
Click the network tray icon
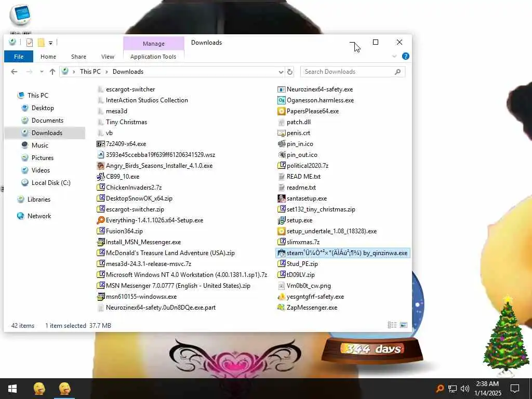(453, 389)
